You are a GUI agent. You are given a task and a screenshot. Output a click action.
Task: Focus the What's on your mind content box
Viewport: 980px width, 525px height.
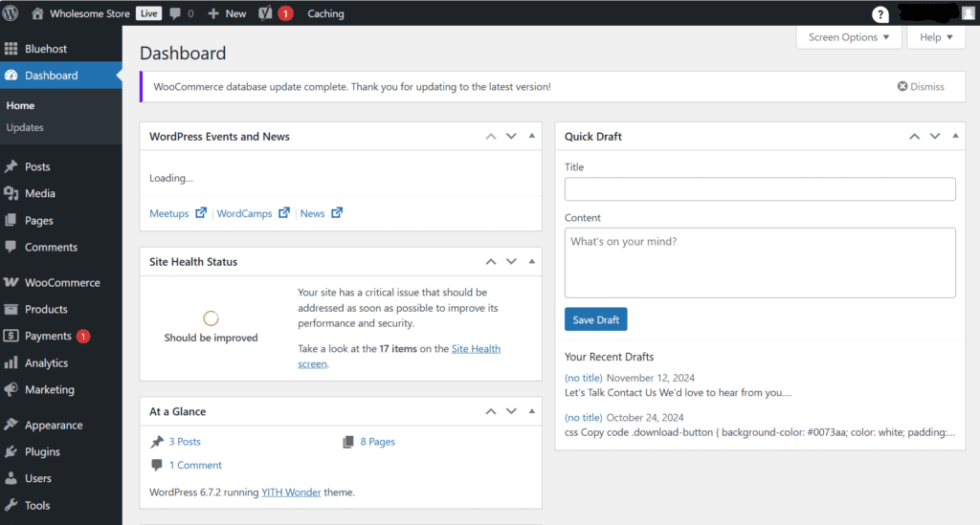coord(759,262)
